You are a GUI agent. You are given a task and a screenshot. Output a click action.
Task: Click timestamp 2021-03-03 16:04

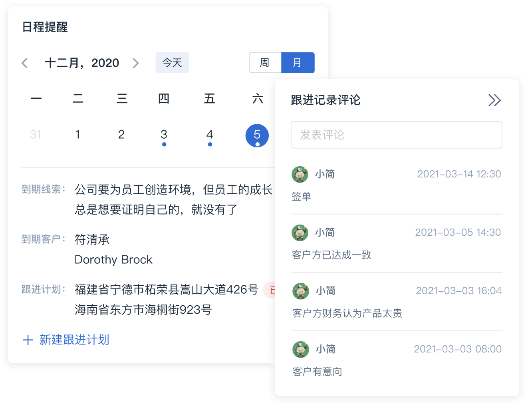point(459,291)
